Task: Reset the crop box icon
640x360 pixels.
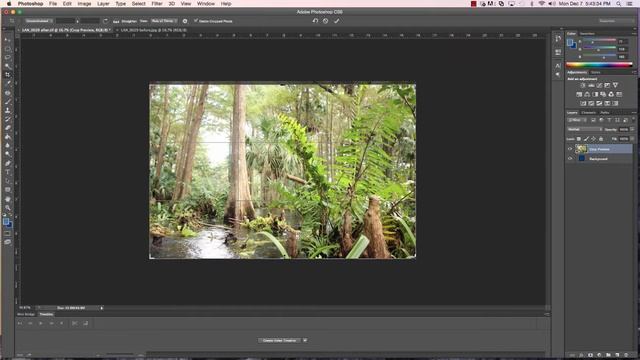Action: click(315, 21)
